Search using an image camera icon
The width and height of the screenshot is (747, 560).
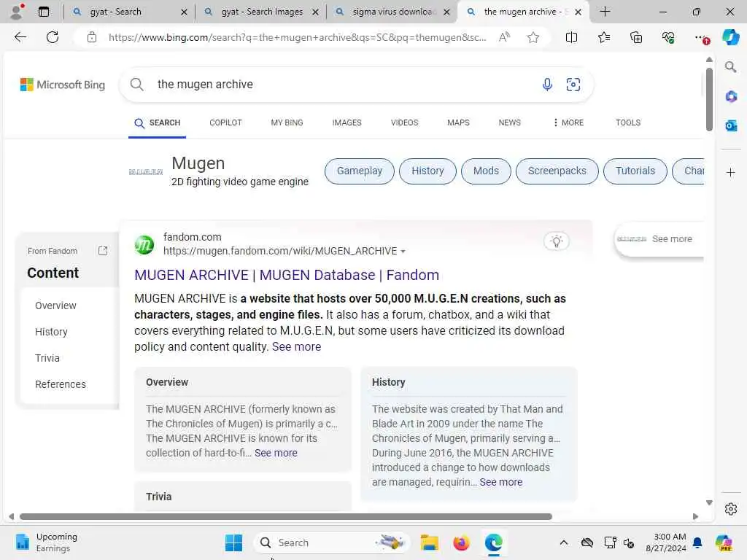click(x=573, y=85)
